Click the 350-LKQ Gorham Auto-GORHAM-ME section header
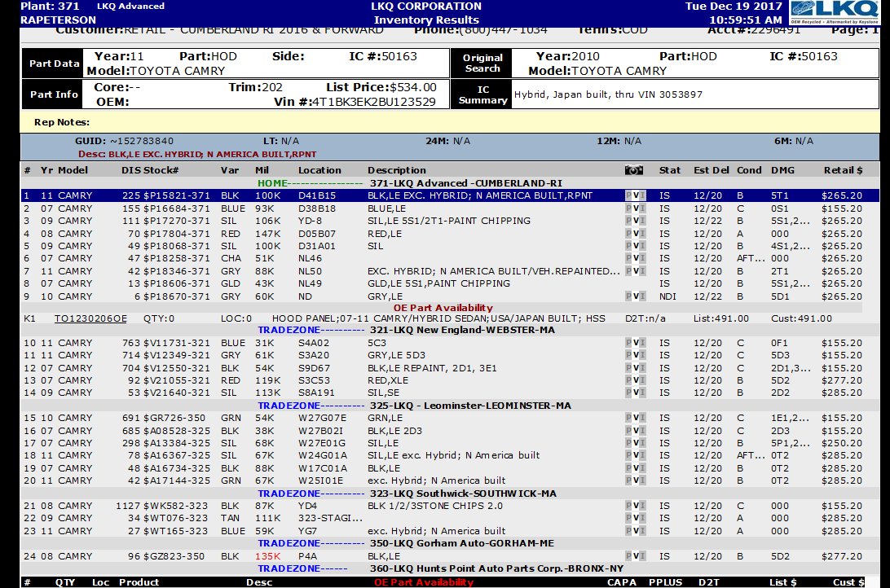The image size is (890, 588). (x=462, y=543)
